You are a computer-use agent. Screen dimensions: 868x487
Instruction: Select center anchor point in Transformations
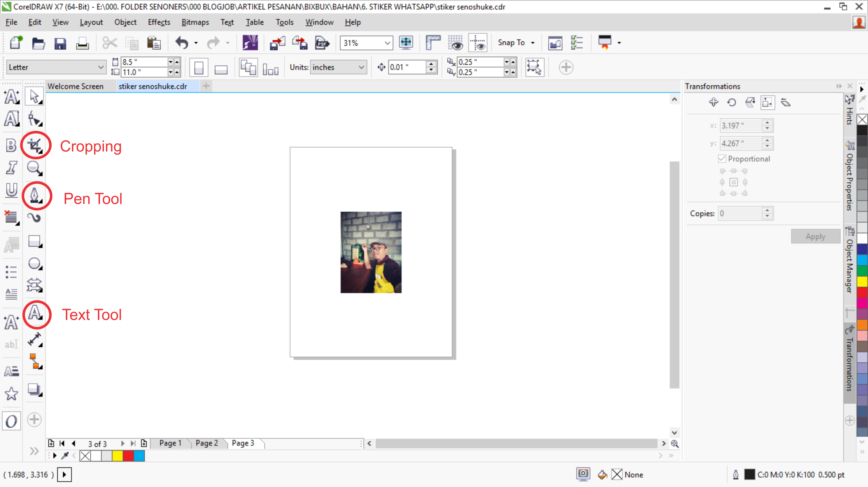(x=733, y=182)
